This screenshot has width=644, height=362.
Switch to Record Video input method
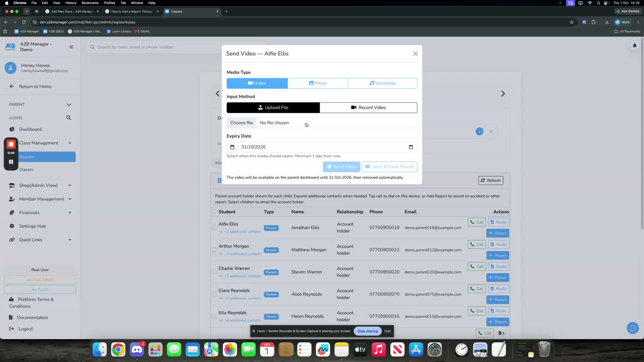(368, 108)
